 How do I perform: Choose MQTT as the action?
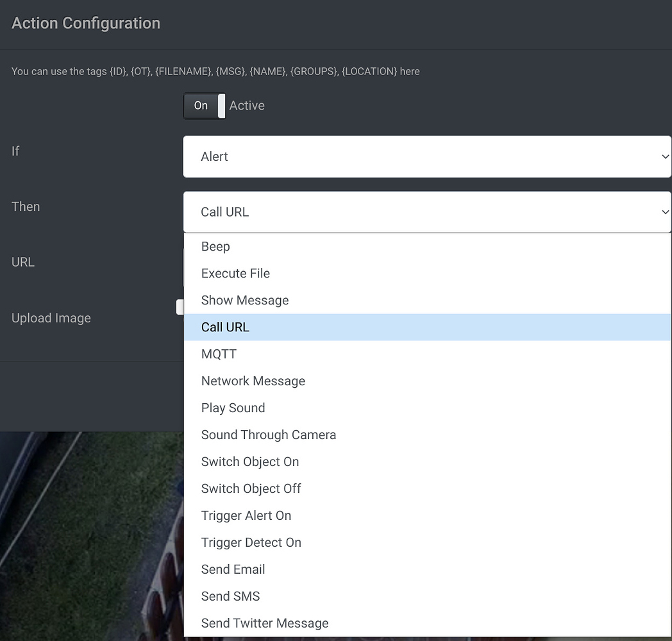pos(219,354)
